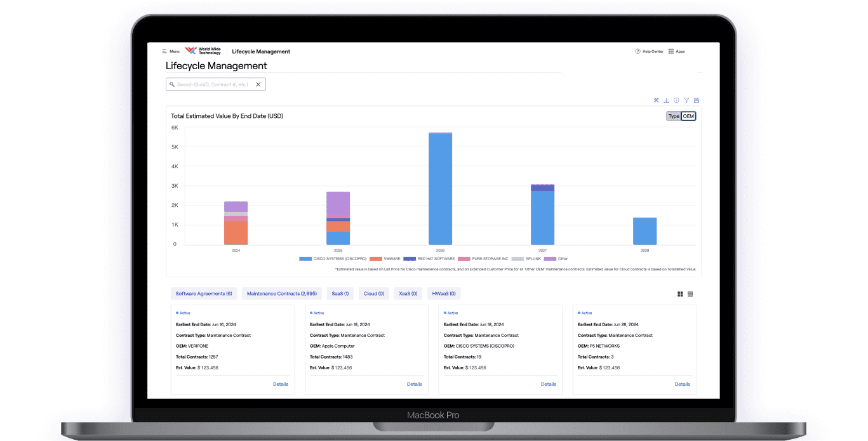Show chart info via the info icon
868x441 pixels.
pos(676,100)
